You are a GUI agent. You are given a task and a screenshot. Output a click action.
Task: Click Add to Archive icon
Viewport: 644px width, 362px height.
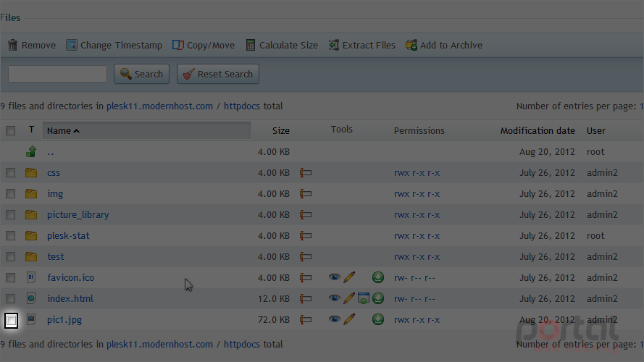[411, 45]
